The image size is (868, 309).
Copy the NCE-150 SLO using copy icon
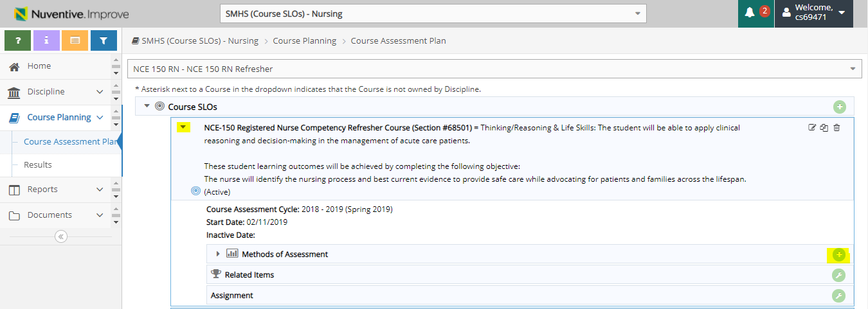pyautogui.click(x=824, y=128)
